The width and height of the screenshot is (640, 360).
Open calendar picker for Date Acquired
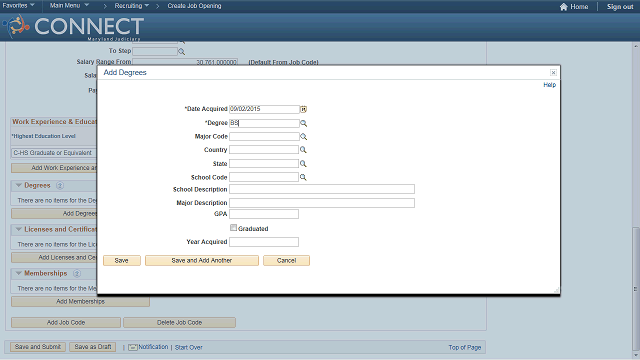coord(303,109)
